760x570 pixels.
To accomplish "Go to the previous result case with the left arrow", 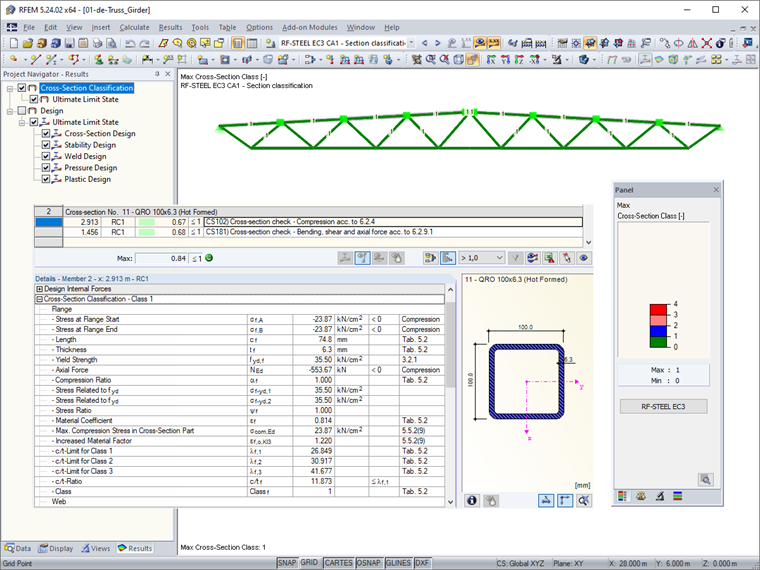I will point(425,43).
